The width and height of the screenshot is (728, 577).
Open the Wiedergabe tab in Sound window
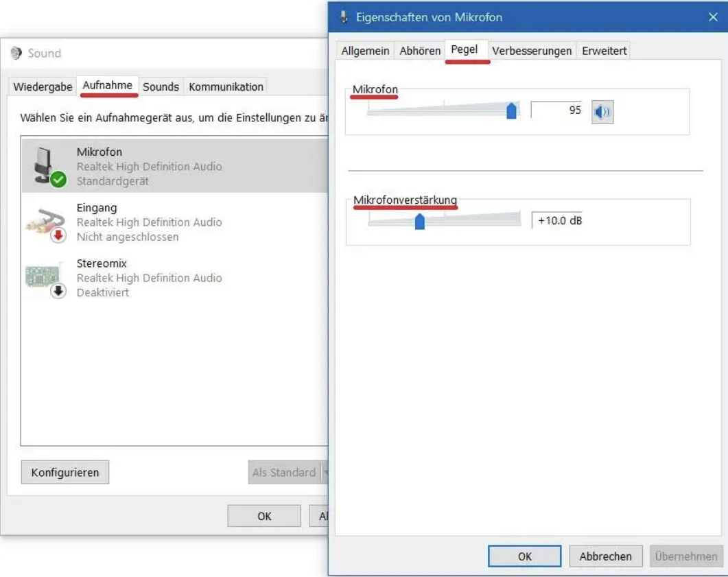(43, 87)
